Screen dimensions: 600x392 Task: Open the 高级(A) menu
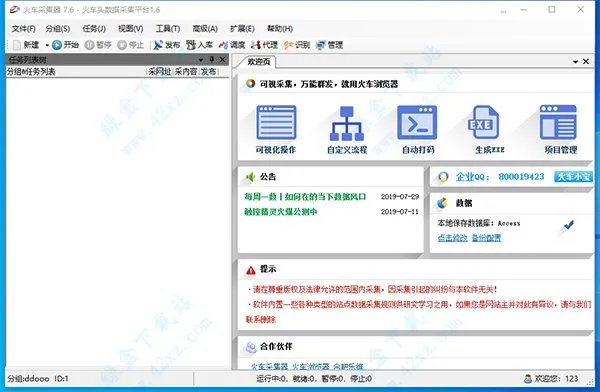(x=205, y=29)
